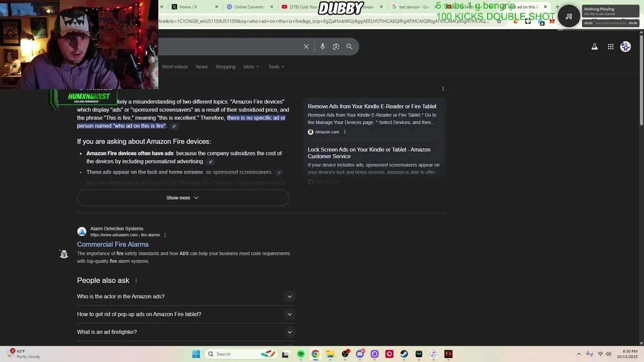
Task: Open File Explorer from the taskbar
Action: point(330,354)
